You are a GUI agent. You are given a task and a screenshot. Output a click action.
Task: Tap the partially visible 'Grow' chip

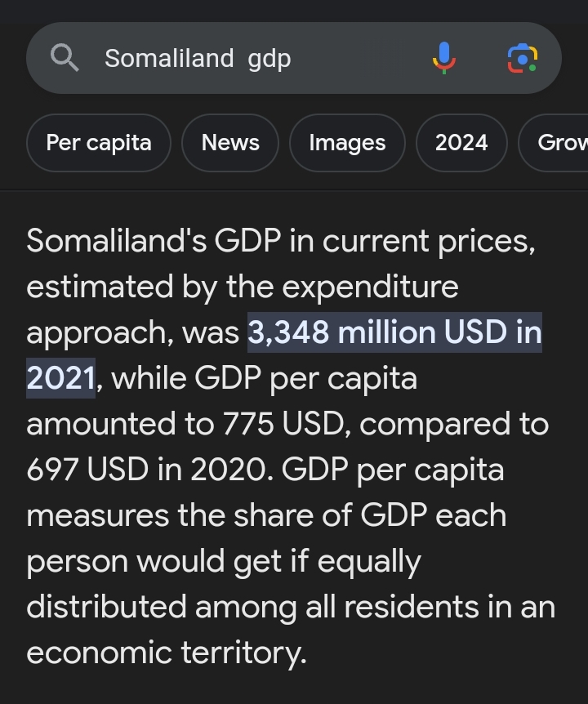(x=553, y=143)
